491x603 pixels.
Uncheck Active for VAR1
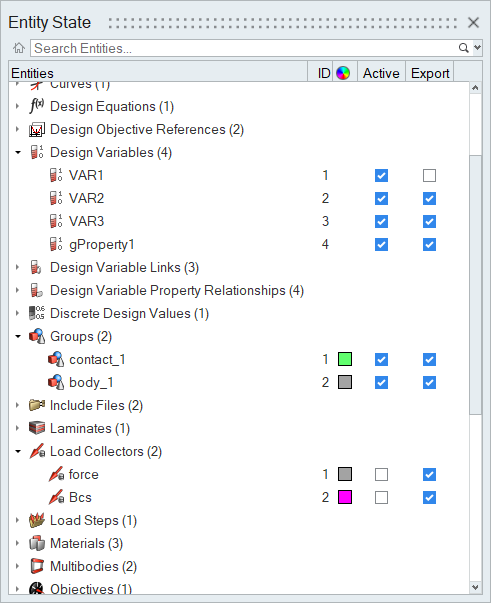(381, 176)
